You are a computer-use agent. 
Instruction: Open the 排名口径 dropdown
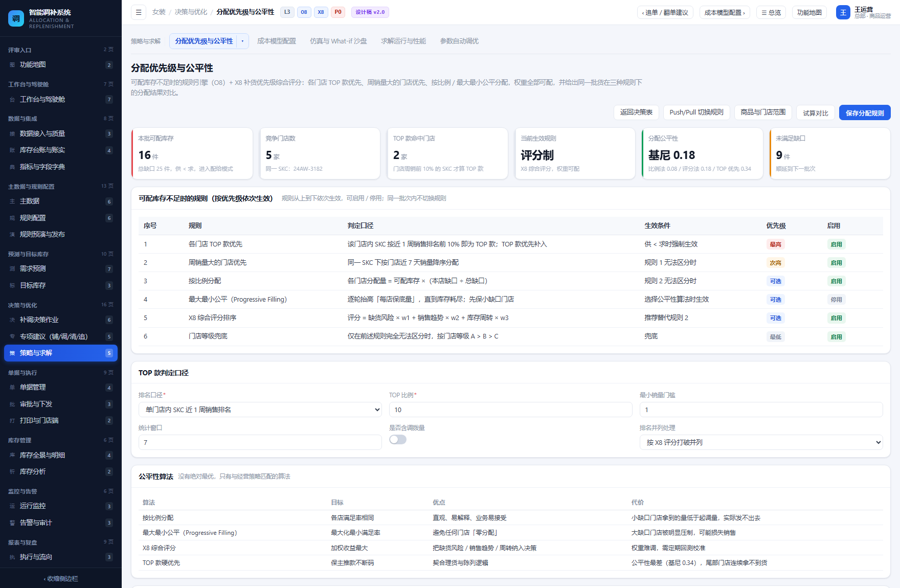click(260, 410)
